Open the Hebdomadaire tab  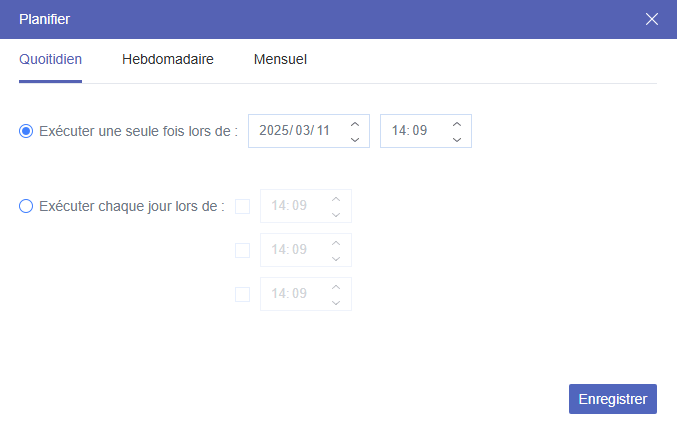[168, 59]
